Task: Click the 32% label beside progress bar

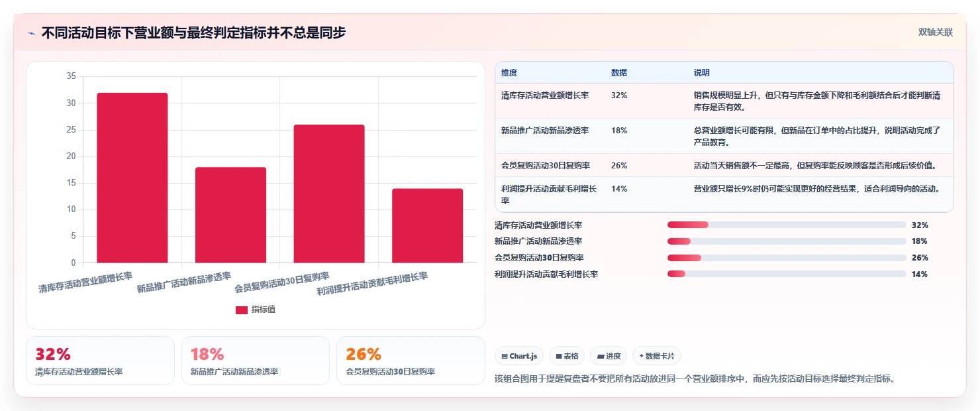Action: click(x=920, y=225)
